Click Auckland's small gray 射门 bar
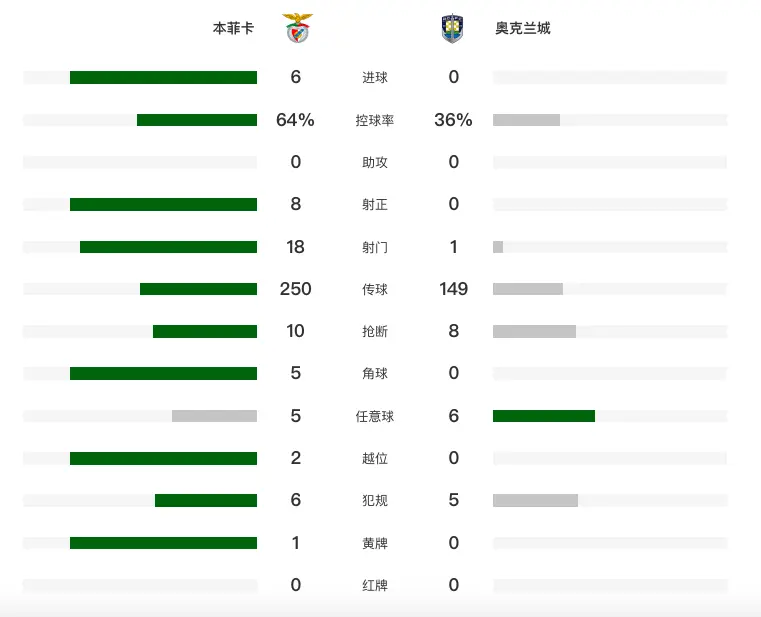761x617 pixels. (x=498, y=247)
